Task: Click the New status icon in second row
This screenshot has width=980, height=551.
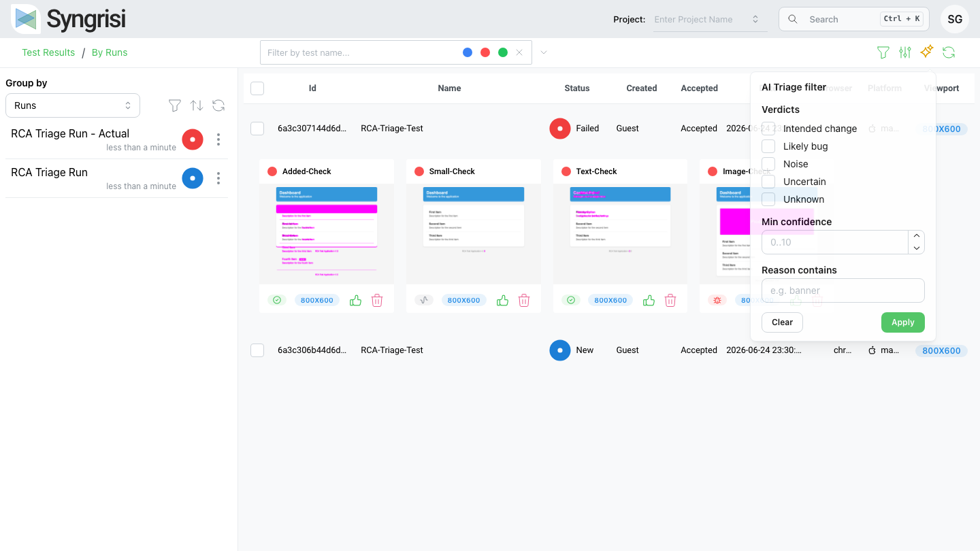Action: (560, 350)
